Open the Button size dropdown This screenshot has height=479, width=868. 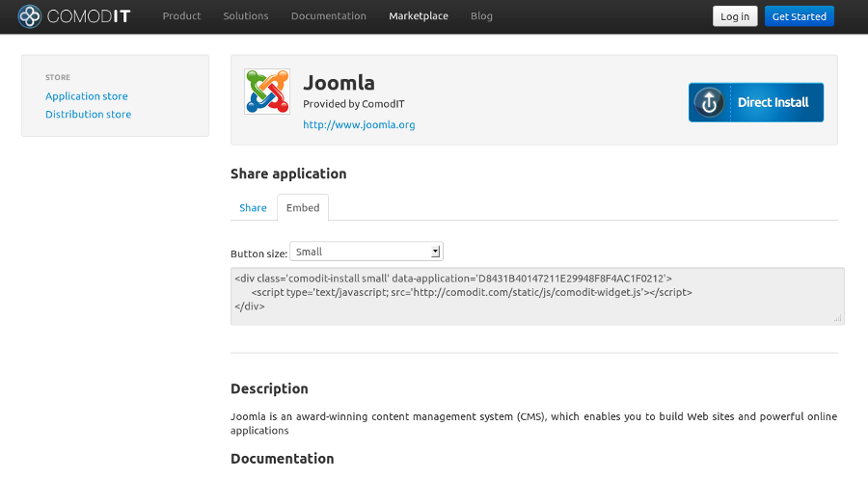366,252
